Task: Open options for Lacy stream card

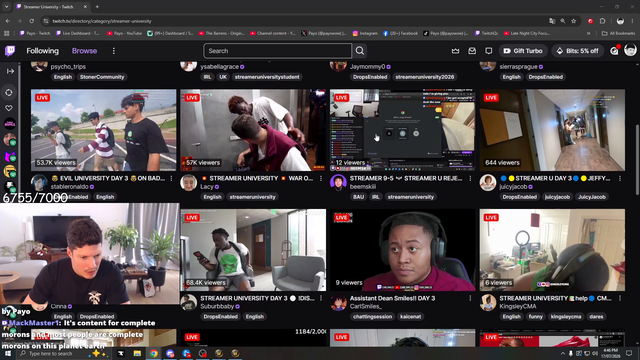Action: [x=321, y=178]
